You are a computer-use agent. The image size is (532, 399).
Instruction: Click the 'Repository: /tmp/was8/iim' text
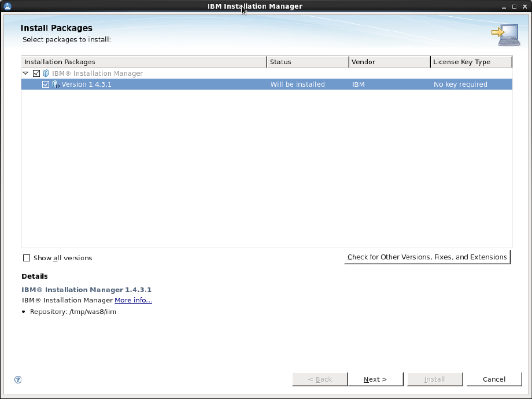point(73,312)
